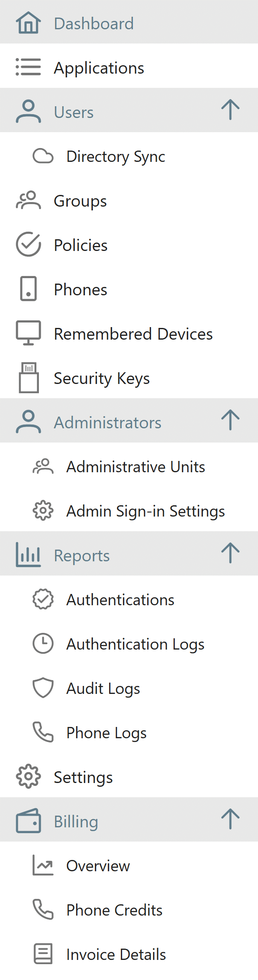The image size is (258, 980).
Task: Open Admin Sign-in Settings
Action: click(x=146, y=511)
